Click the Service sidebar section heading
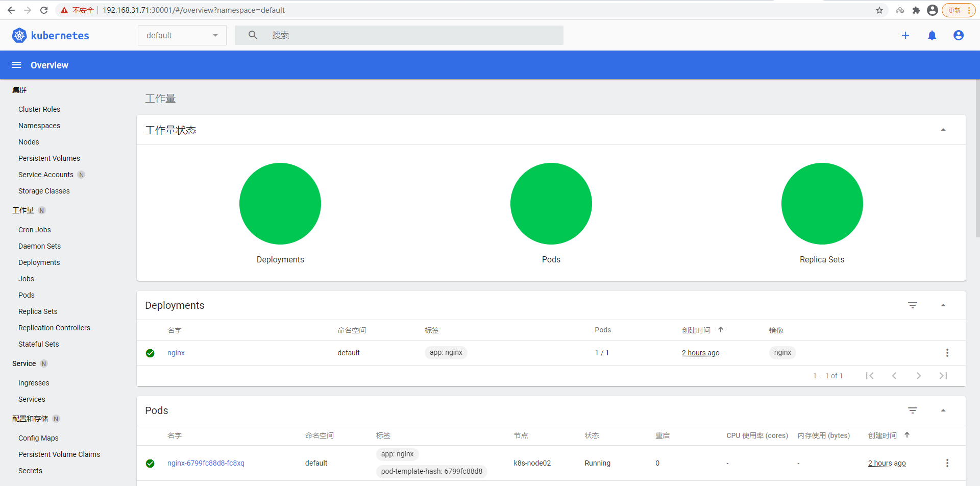The image size is (980, 486). pos(24,363)
